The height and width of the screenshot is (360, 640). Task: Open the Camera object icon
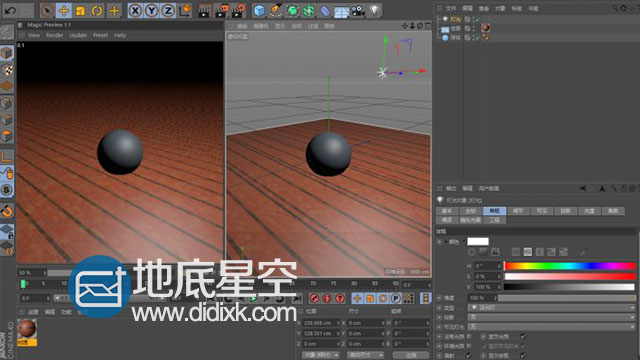point(358,11)
